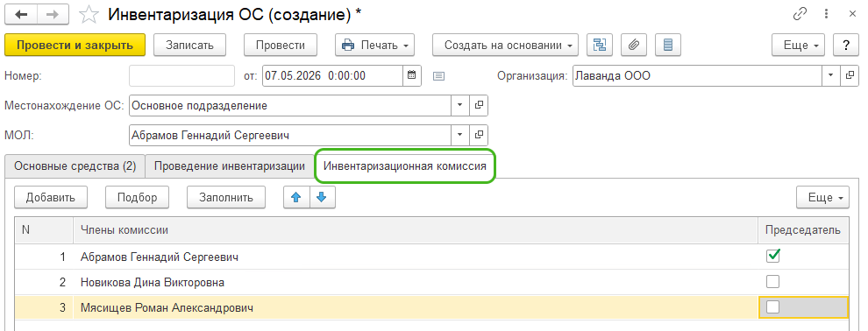Click the Местонахождение ОС field text
Image resolution: width=868 pixels, height=331 pixels.
[x=290, y=106]
